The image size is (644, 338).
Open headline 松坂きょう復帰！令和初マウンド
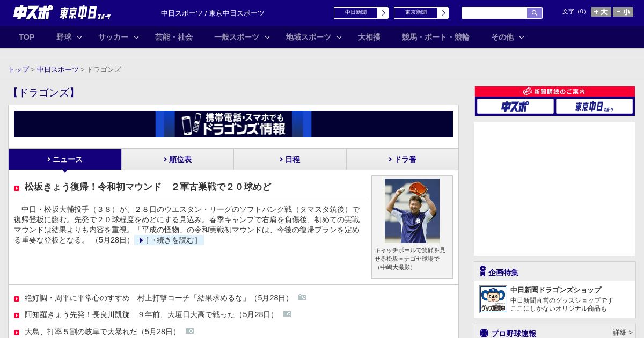(x=148, y=187)
